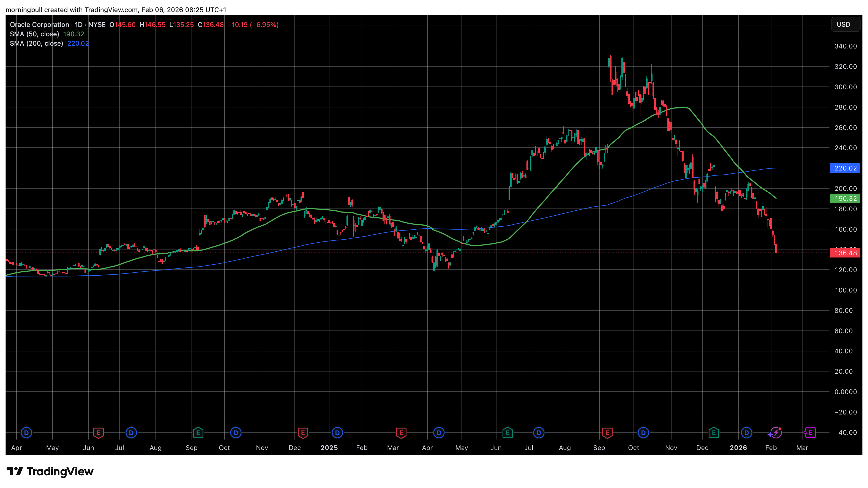Click the dividend D icon near January 2026
Viewport: 868px width, 488px height.
[x=746, y=432]
